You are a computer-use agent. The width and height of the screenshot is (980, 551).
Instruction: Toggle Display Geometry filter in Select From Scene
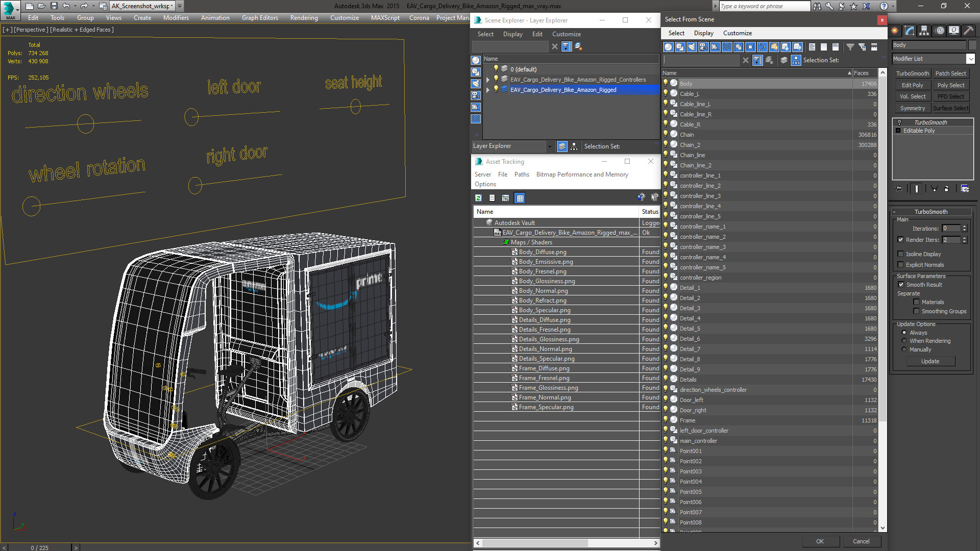coord(668,47)
